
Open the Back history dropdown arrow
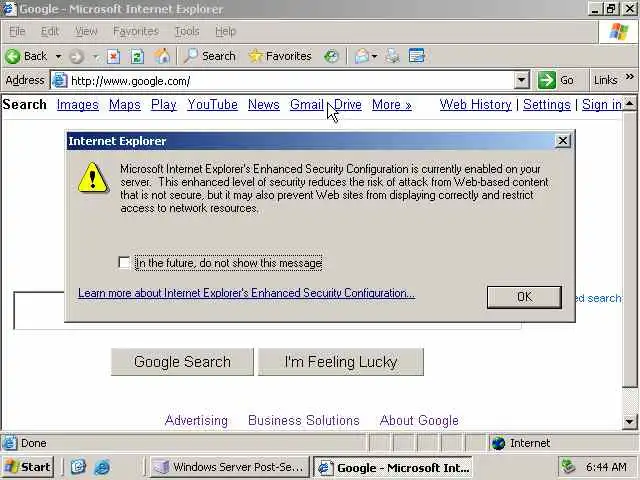pos(58,56)
